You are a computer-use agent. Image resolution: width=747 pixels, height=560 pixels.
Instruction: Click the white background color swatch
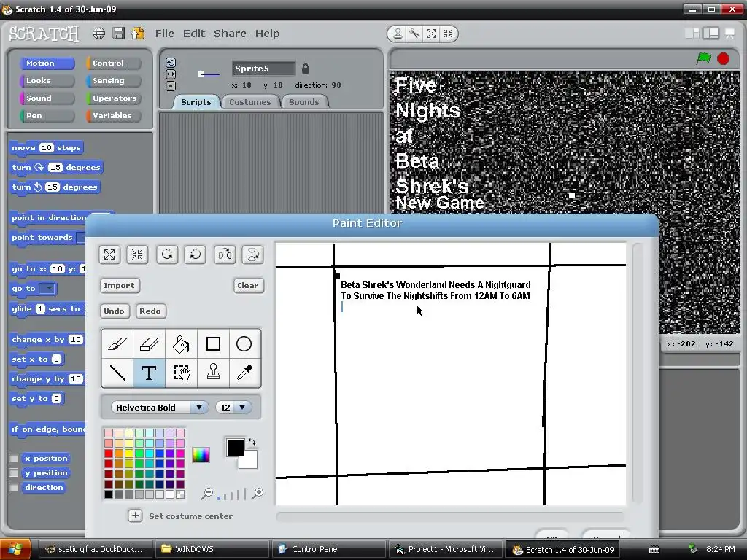click(249, 461)
